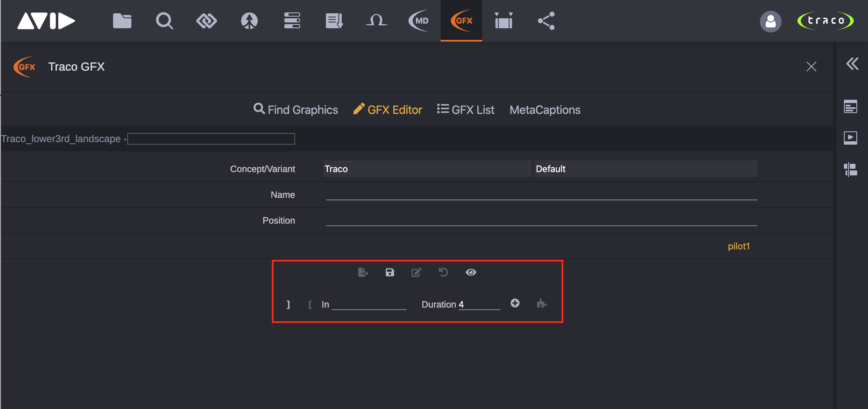Open the user profile avatar

coord(771,21)
